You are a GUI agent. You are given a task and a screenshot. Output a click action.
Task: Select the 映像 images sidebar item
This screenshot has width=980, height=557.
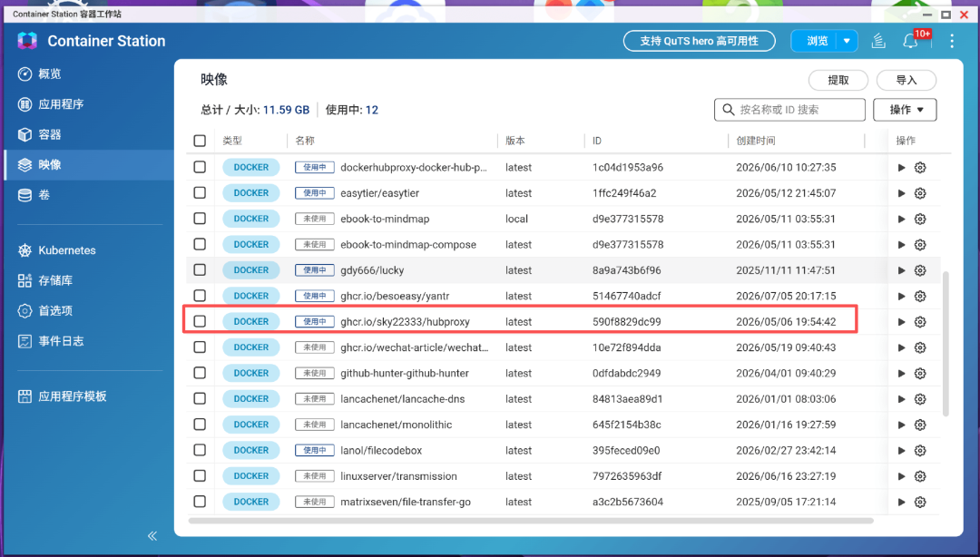point(88,165)
